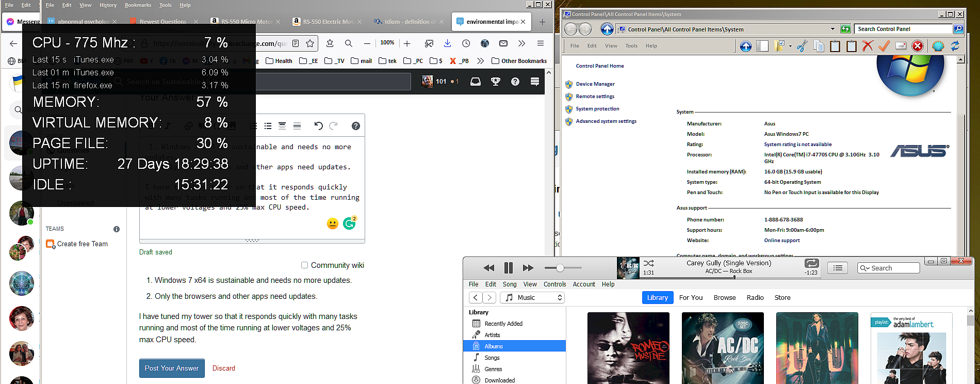Switch to RS-550 Micro Motor tab
Screen dimensions: 980x384
(246, 22)
